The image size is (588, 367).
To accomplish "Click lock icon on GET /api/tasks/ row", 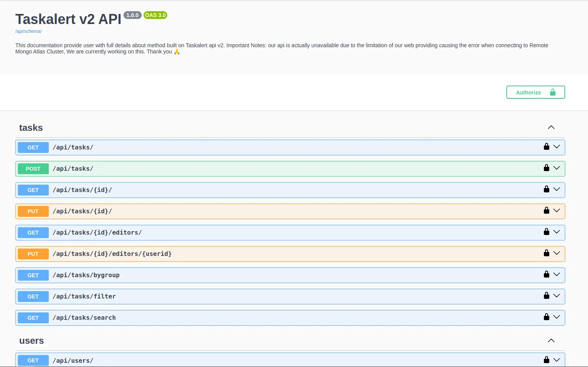I will point(547,146).
